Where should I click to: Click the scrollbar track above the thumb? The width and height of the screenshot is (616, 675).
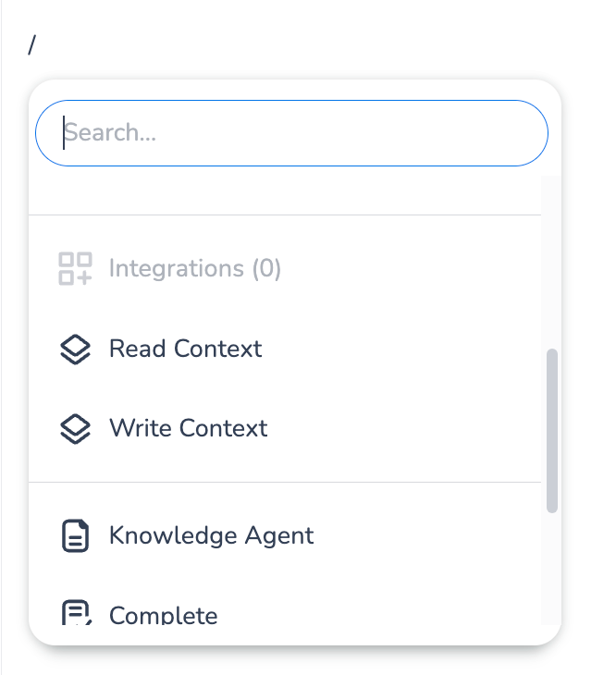coord(552,259)
